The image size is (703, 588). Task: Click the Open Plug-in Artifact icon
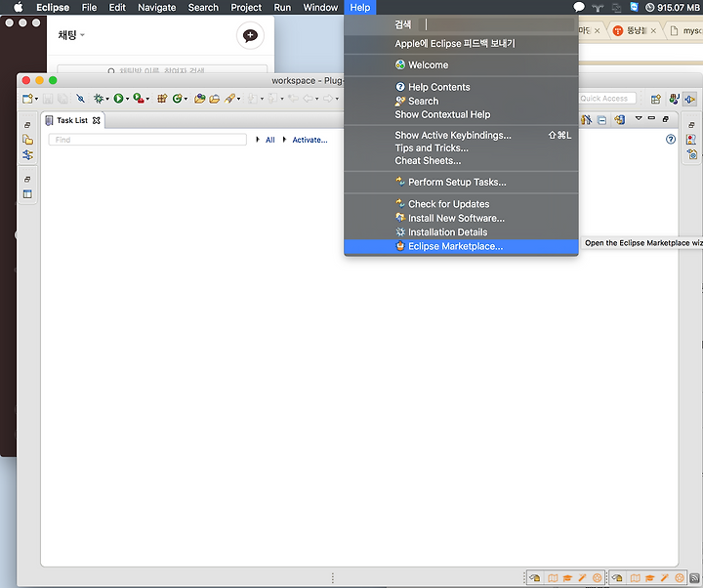coord(199,99)
